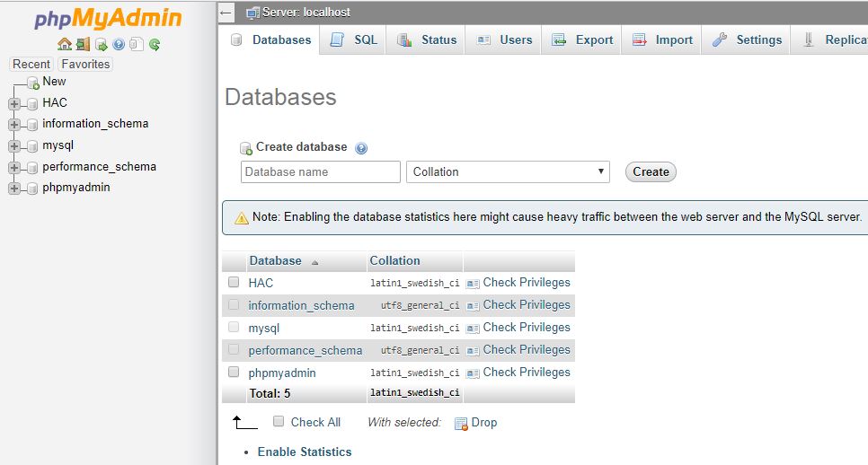This screenshot has height=465, width=868.
Task: Click the privileges icon in the mysql row
Action: click(x=473, y=329)
